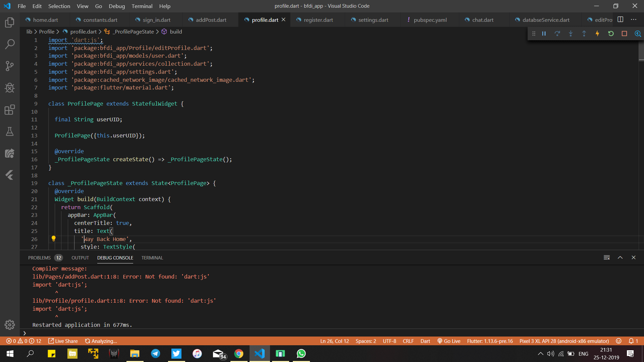Restart the debug session with the green arrow
Viewport: 644px width, 362px height.
coord(611,34)
